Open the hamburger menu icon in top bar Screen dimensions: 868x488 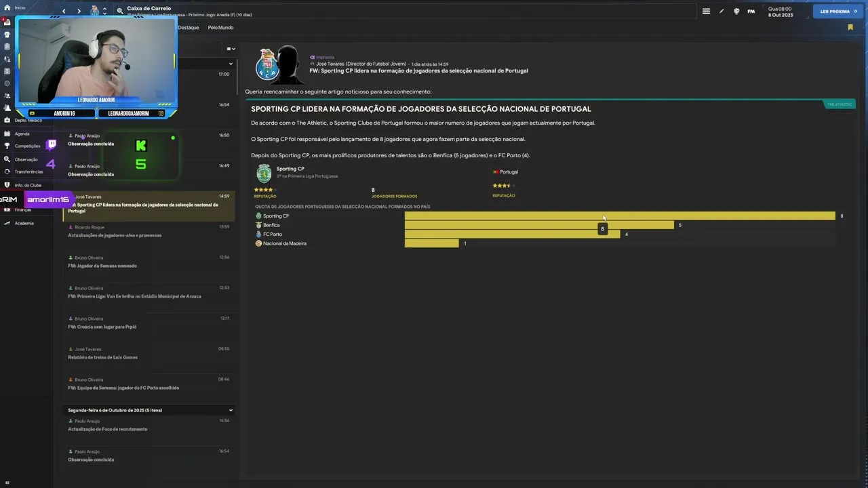click(x=706, y=11)
